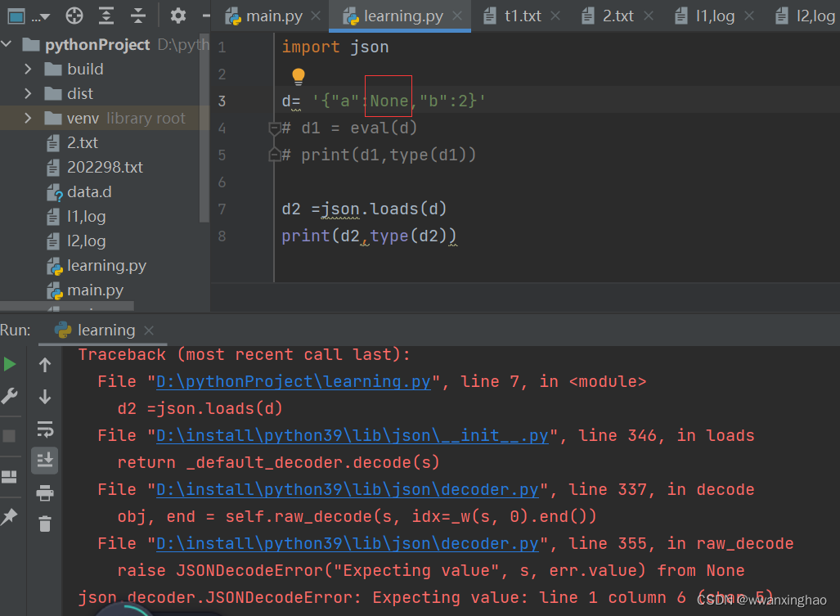
Task: Select l2,log in the project tree
Action: click(86, 241)
